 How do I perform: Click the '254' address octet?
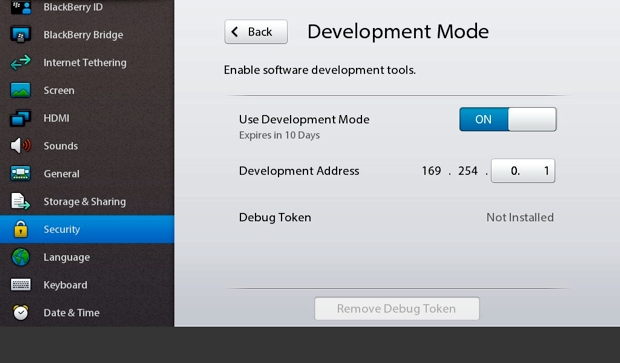(468, 170)
